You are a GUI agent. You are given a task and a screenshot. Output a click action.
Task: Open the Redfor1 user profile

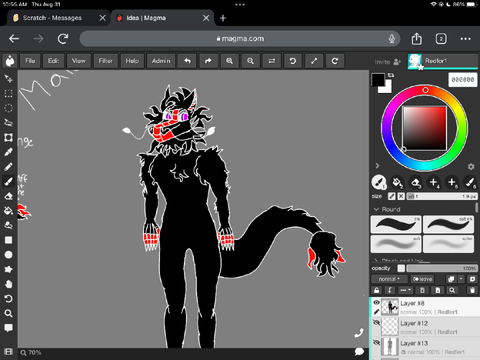point(443,61)
